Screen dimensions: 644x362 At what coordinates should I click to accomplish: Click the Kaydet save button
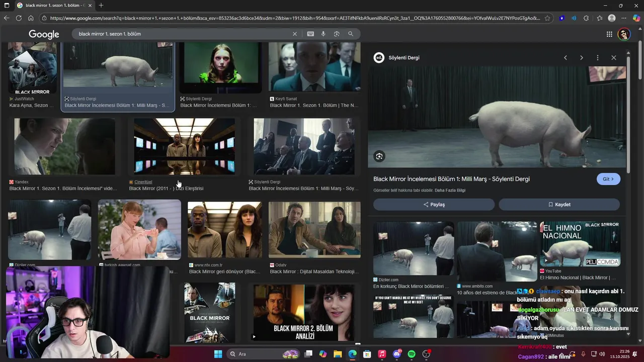coord(559,205)
